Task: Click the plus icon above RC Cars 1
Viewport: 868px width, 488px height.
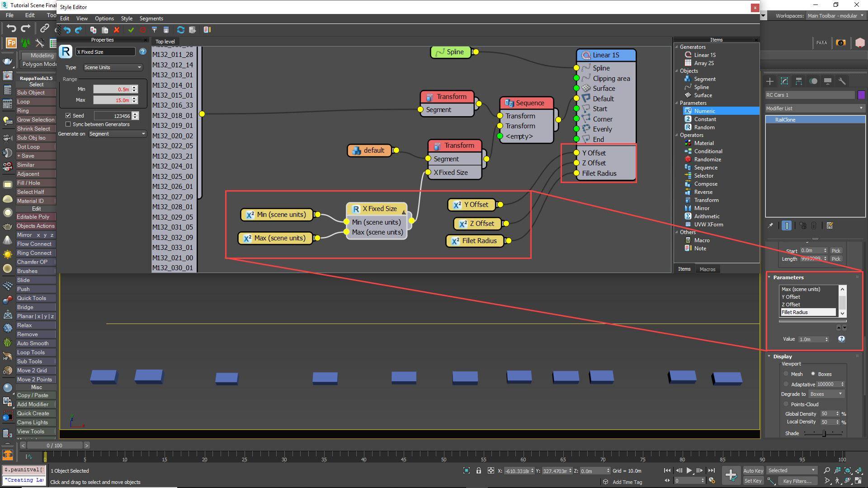Action: 770,81
